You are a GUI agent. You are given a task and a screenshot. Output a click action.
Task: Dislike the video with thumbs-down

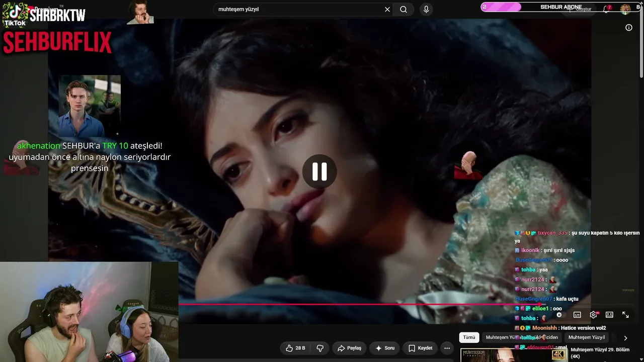coord(320,348)
